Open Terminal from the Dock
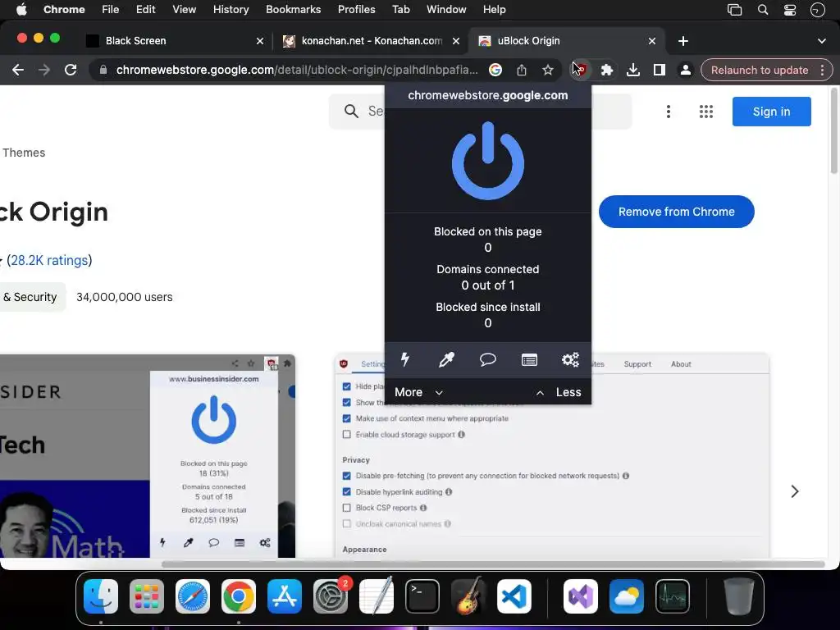 coord(422,596)
